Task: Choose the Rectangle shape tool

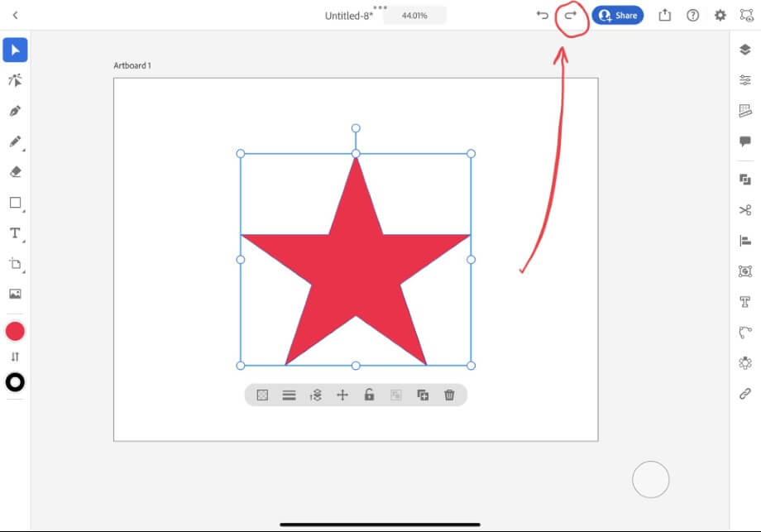Action: (x=15, y=203)
